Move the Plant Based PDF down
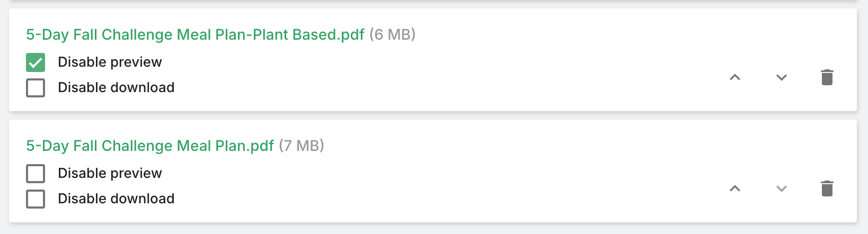Screen dimensions: 868x234 [781, 77]
